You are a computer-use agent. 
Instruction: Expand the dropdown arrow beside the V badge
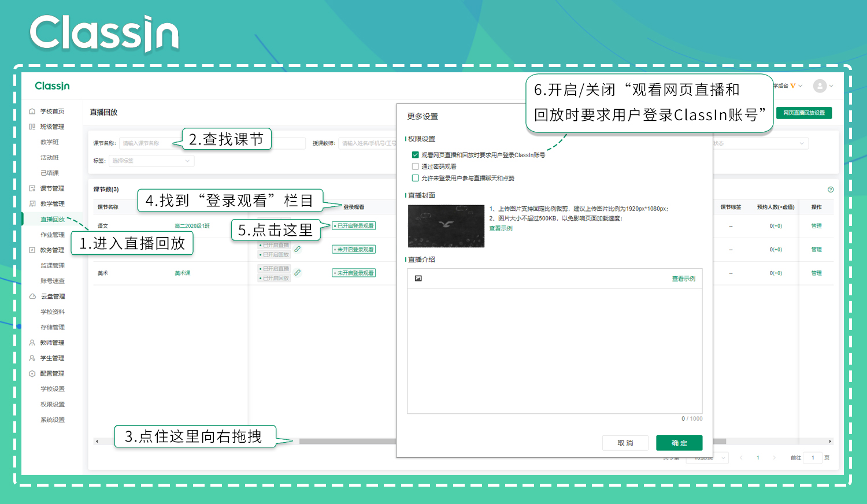pyautogui.click(x=801, y=86)
